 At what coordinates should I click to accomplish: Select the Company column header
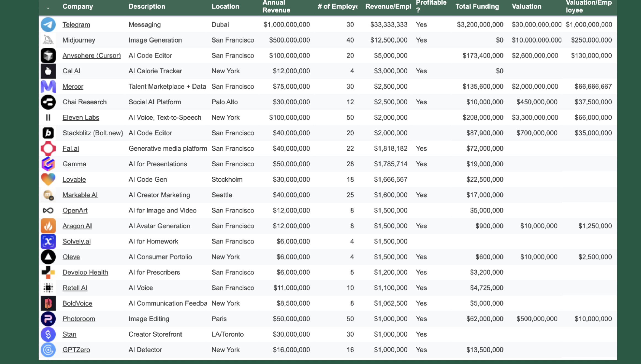tap(78, 7)
